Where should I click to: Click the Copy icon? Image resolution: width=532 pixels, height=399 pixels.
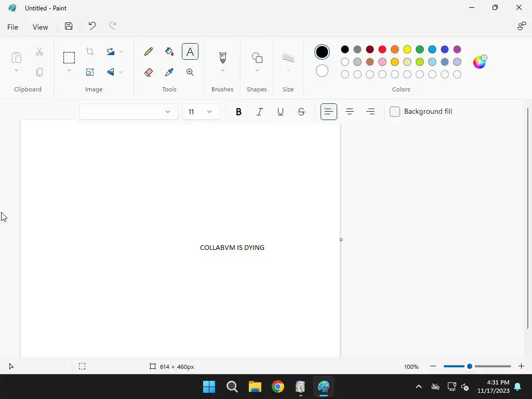(x=39, y=72)
